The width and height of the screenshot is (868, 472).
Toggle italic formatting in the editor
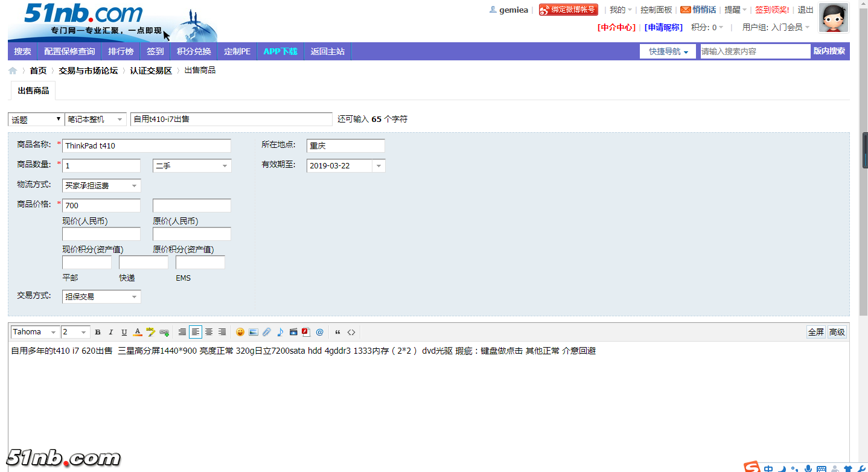point(110,331)
